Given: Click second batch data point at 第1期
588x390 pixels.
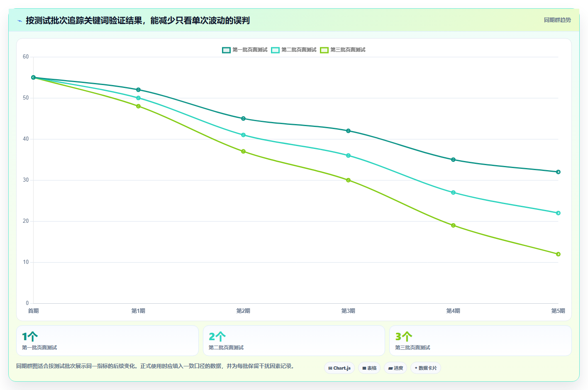Looking at the screenshot, I should 138,98.
